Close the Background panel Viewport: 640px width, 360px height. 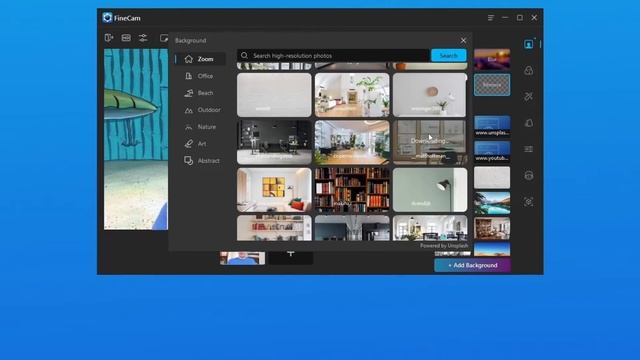463,40
